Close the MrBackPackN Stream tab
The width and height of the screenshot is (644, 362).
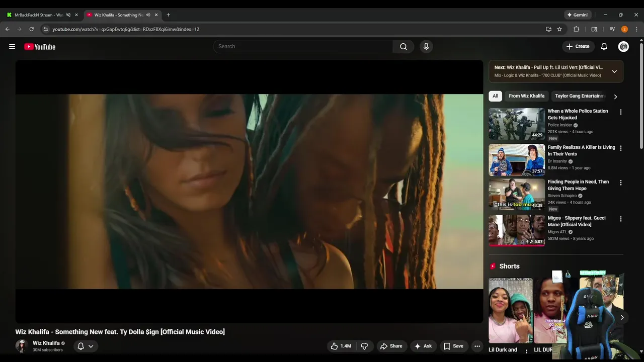point(76,15)
